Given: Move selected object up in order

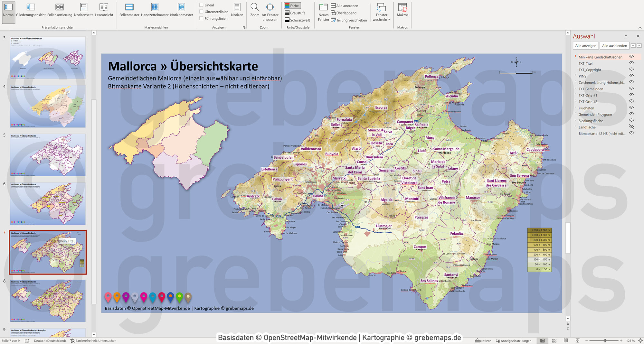Looking at the screenshot, I should coord(633,46).
